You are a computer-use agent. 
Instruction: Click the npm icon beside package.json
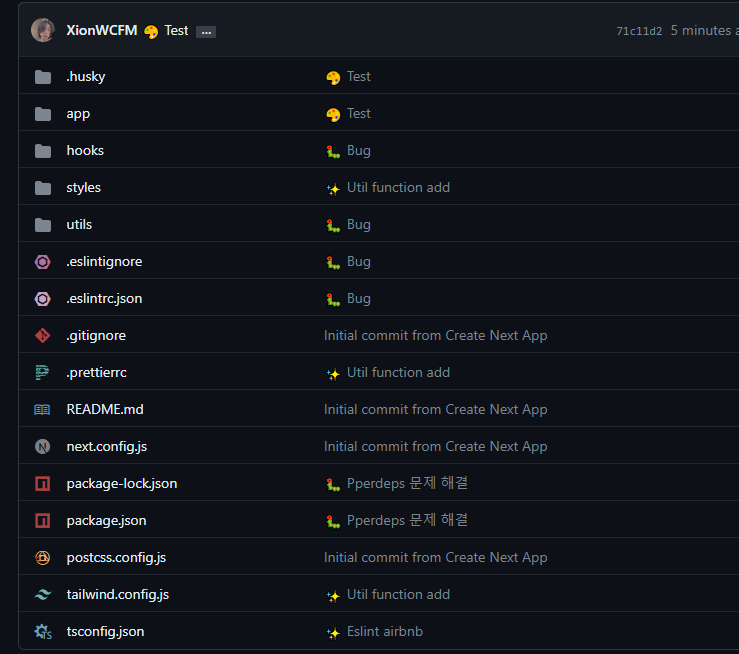click(42, 521)
